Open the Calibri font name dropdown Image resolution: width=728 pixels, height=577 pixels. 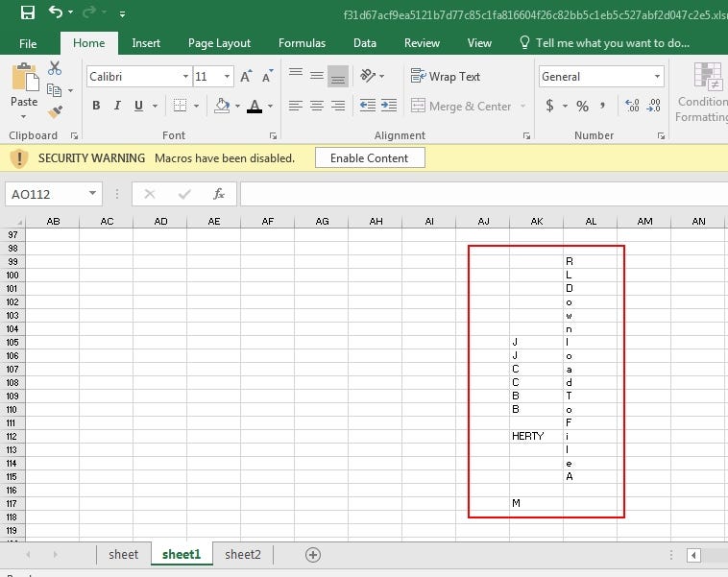[x=185, y=77]
